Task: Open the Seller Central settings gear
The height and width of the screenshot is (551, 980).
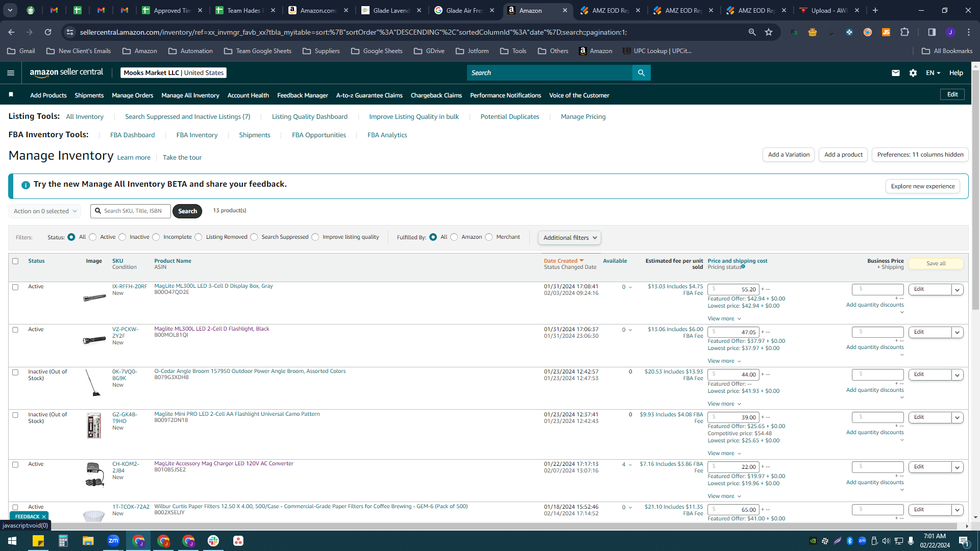Action: point(913,73)
